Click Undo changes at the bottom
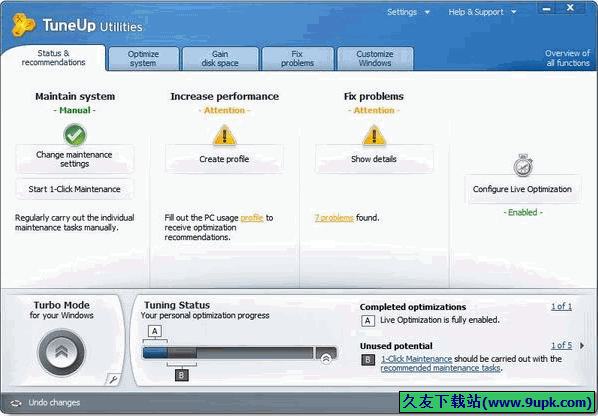The image size is (598, 416). tap(54, 403)
